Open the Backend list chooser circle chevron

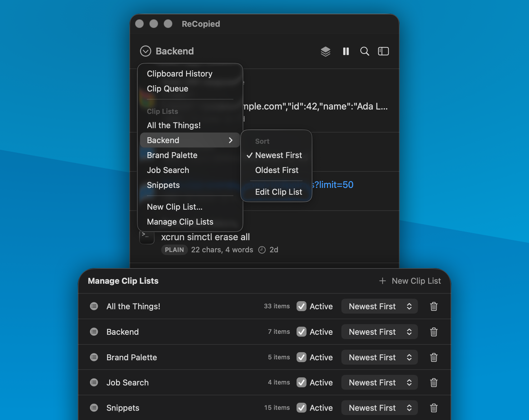[145, 51]
